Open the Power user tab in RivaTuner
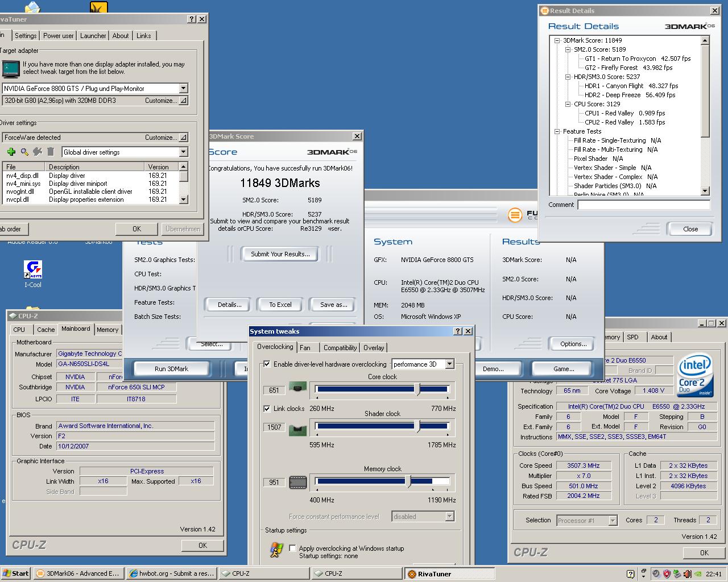The width and height of the screenshot is (728, 582). [x=59, y=36]
